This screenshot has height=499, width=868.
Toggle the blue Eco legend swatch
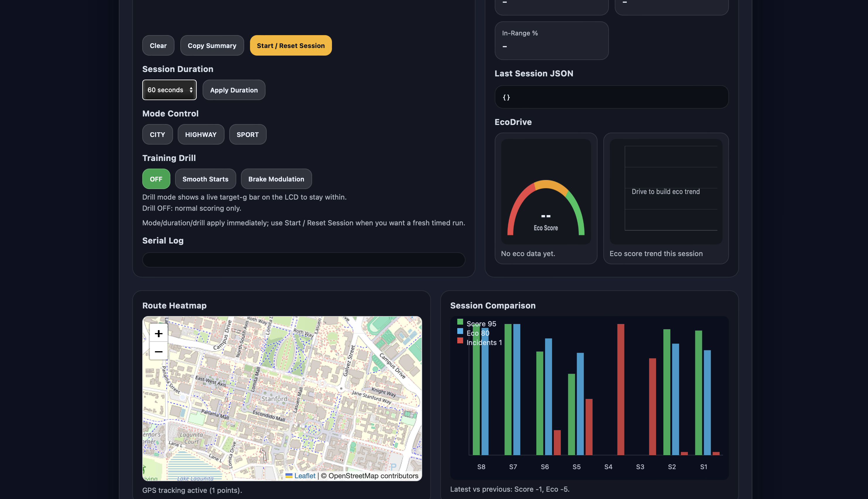point(460,331)
